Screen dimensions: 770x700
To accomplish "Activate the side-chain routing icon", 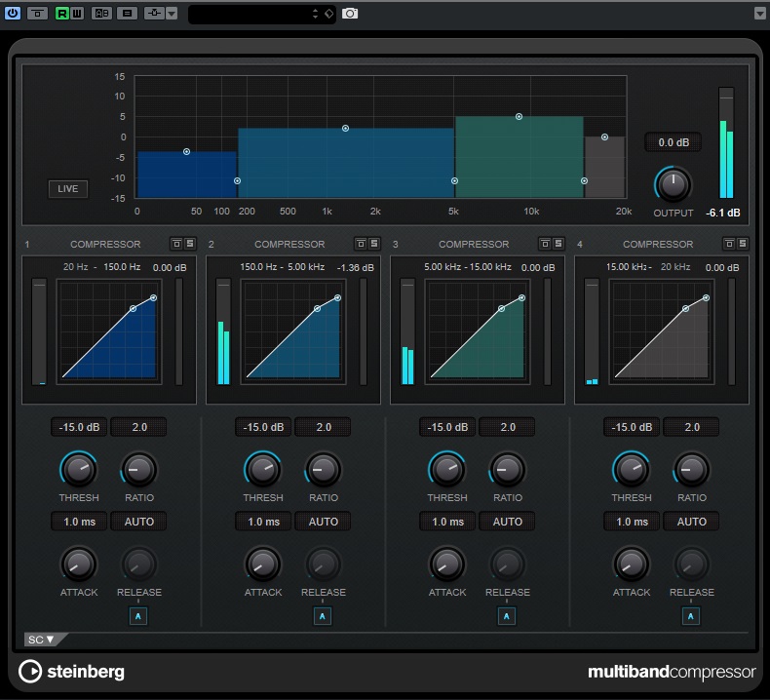I will 154,14.
